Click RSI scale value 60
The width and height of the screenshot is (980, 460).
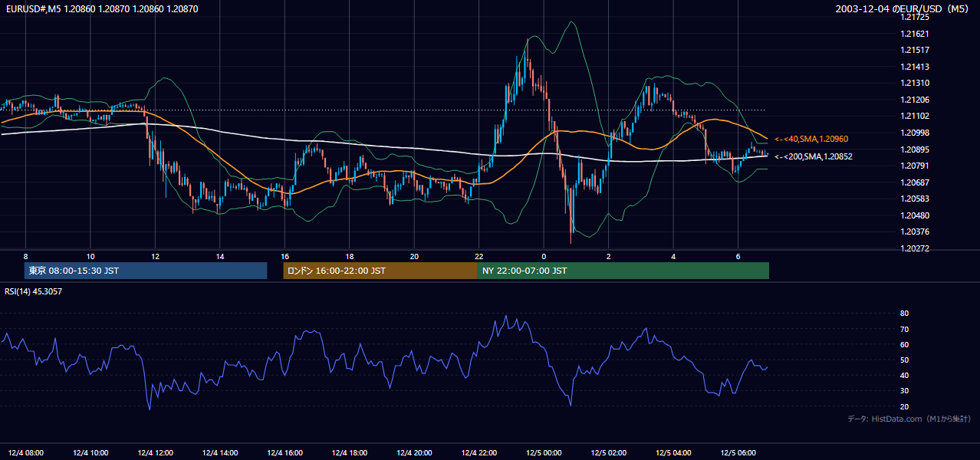click(x=904, y=344)
